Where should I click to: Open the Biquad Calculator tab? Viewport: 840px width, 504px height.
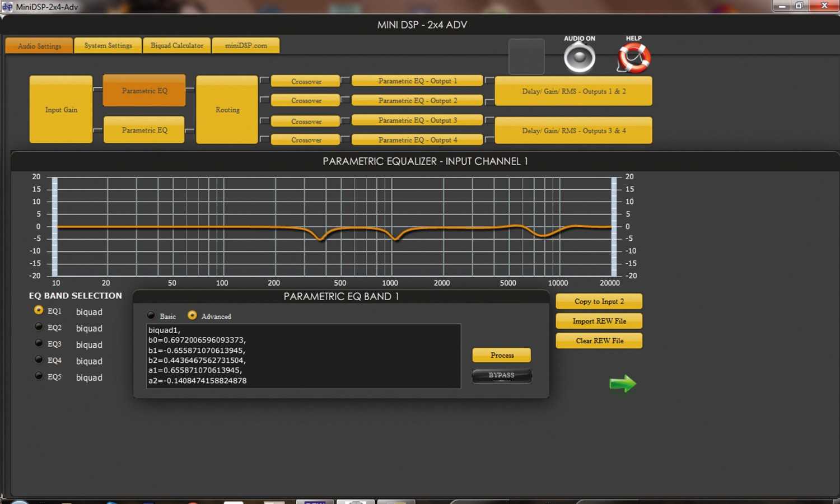coord(177,45)
